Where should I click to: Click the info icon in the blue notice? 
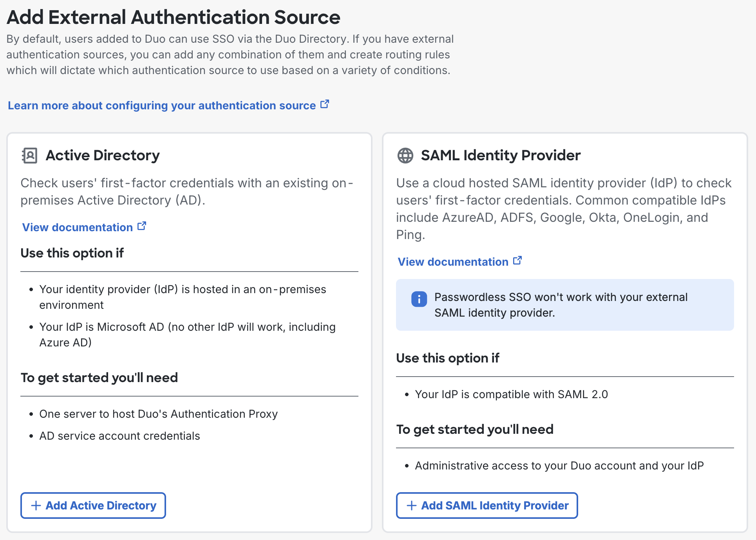(x=419, y=299)
